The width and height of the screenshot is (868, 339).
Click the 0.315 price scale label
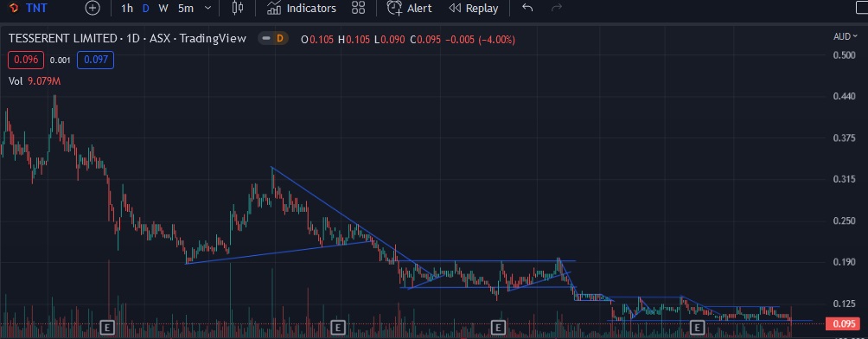pyautogui.click(x=844, y=180)
